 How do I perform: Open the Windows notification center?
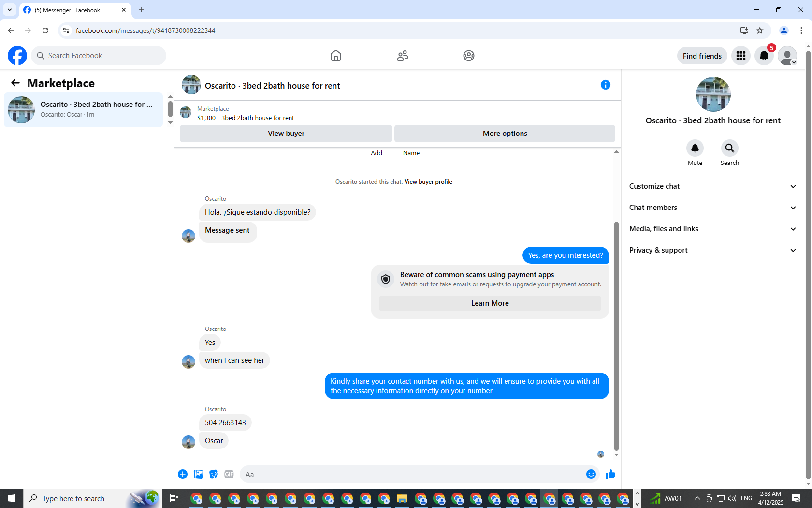click(x=796, y=498)
